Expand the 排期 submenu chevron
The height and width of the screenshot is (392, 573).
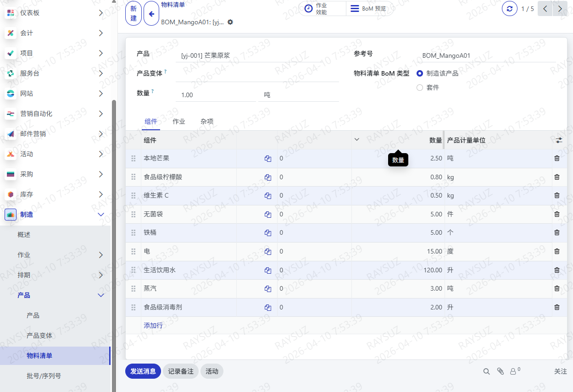101,275
